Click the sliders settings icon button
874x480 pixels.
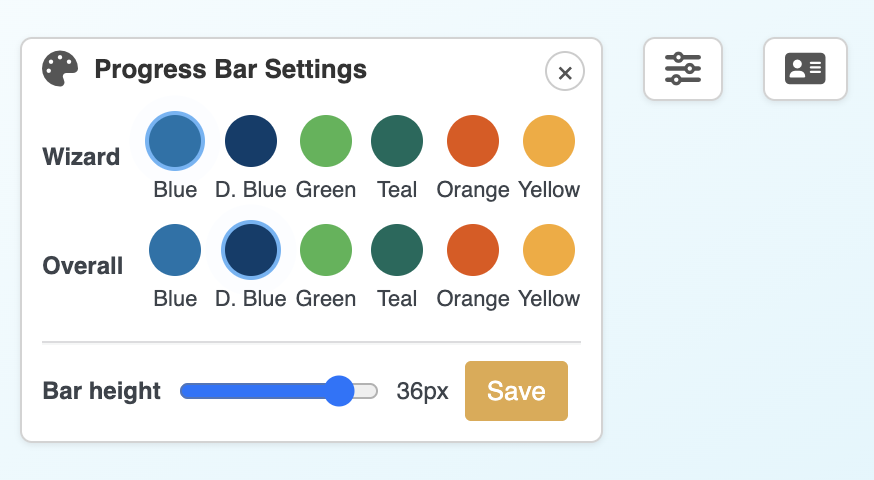pyautogui.click(x=683, y=69)
